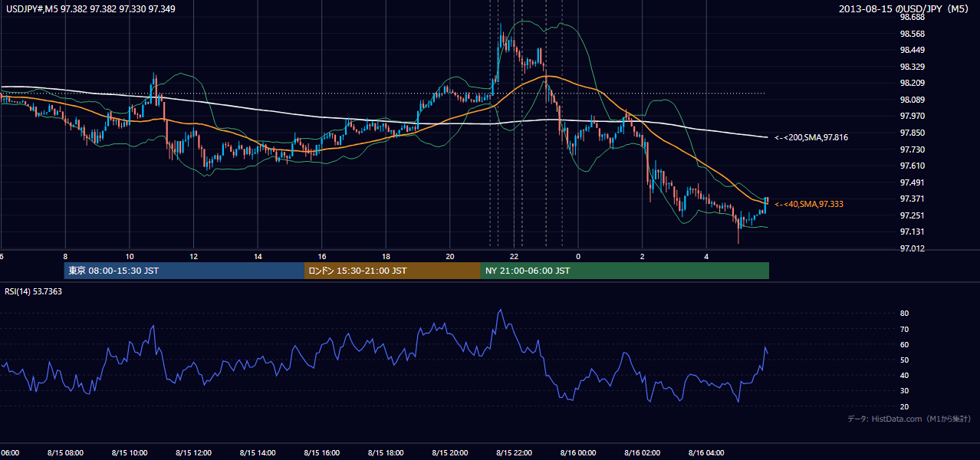Click the 97.371 price axis label

(913, 199)
